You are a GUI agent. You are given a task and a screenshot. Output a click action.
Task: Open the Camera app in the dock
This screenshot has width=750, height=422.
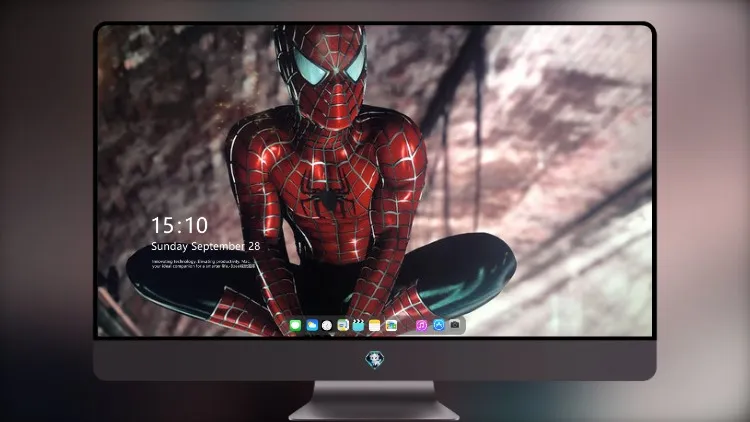455,325
